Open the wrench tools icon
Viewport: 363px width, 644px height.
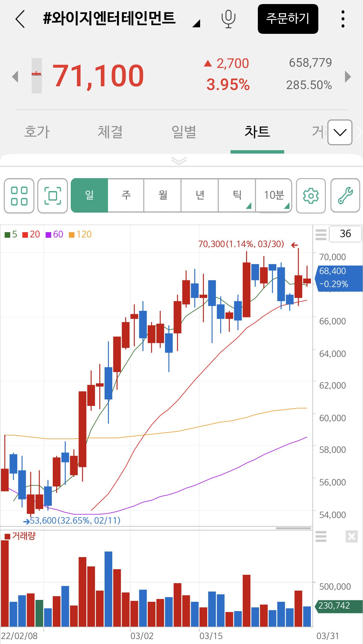tap(345, 196)
